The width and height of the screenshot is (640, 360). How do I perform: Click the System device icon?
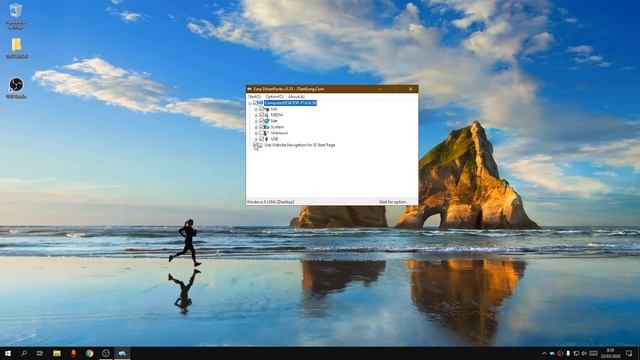pos(267,127)
